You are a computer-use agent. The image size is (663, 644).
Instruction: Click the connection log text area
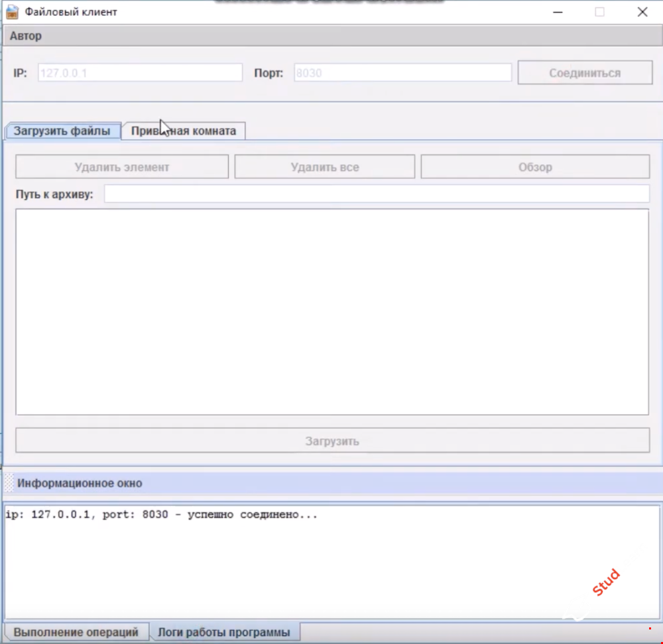331,563
